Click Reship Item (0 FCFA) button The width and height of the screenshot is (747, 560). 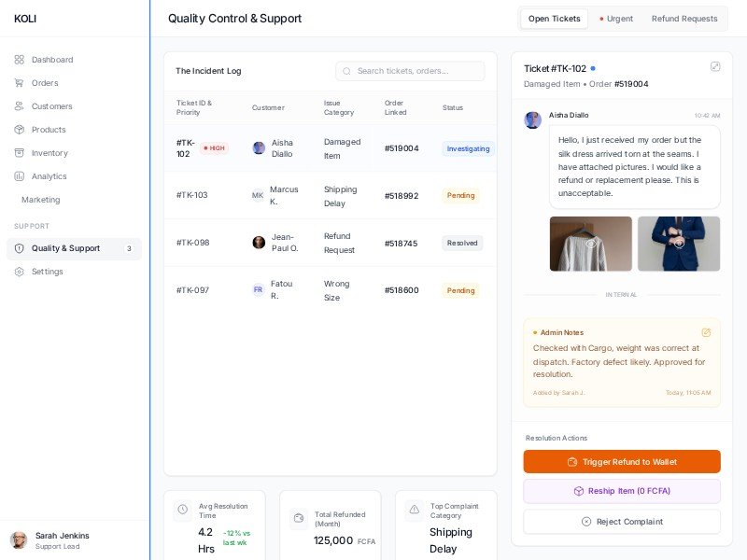[622, 491]
